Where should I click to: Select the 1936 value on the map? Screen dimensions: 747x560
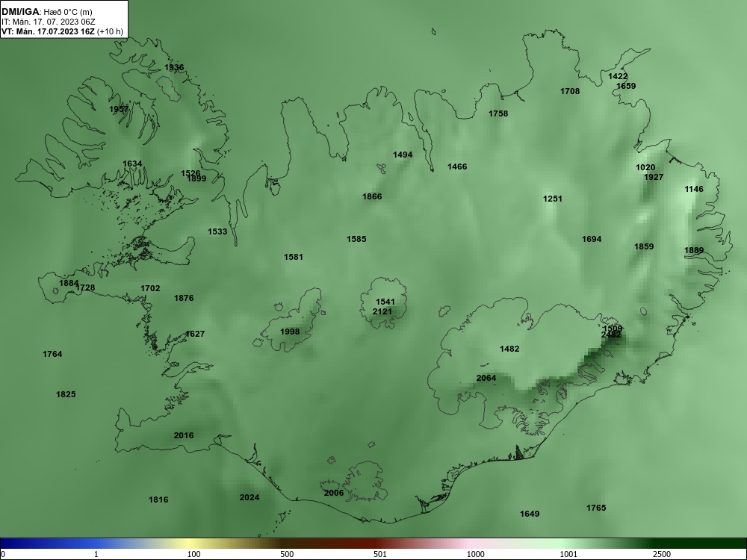coord(174,68)
